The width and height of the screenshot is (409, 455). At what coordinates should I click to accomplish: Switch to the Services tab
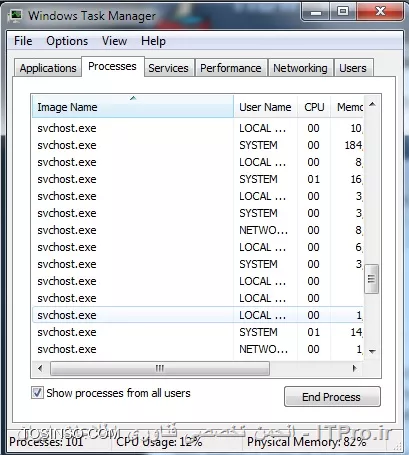168,68
